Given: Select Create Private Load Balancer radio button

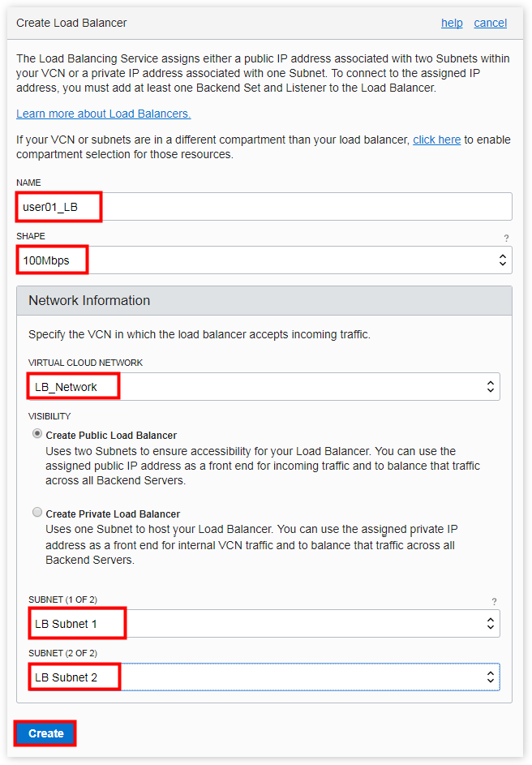Looking at the screenshot, I should 37,513.
